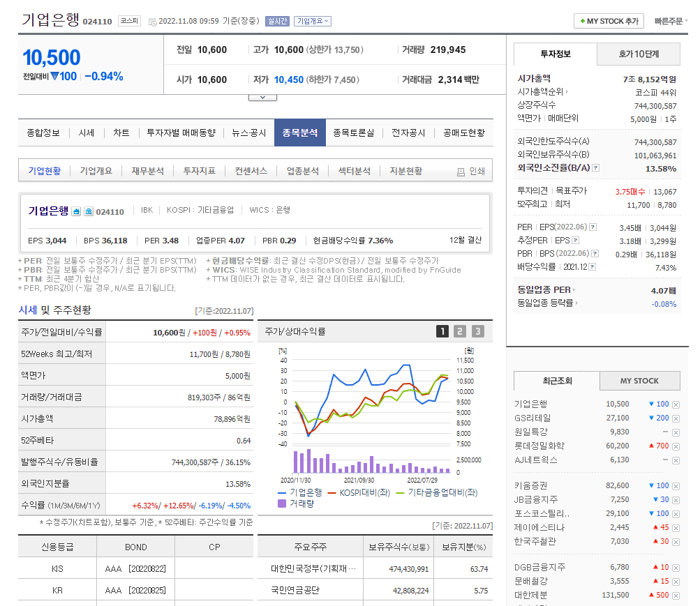The height and width of the screenshot is (606, 700).
Task: Open the 전자공시 tab
Action: click(x=408, y=133)
